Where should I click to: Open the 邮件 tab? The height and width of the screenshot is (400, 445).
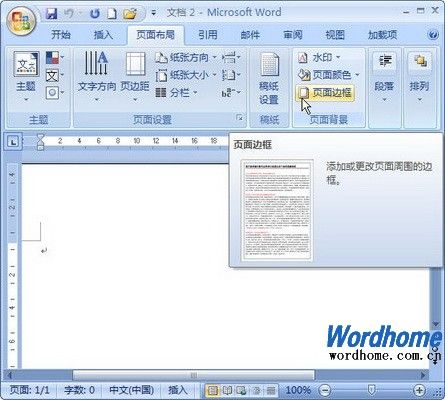point(250,34)
